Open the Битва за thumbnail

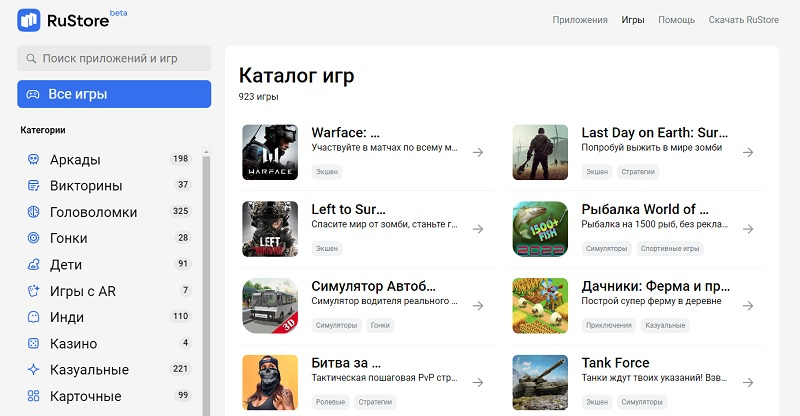click(270, 382)
